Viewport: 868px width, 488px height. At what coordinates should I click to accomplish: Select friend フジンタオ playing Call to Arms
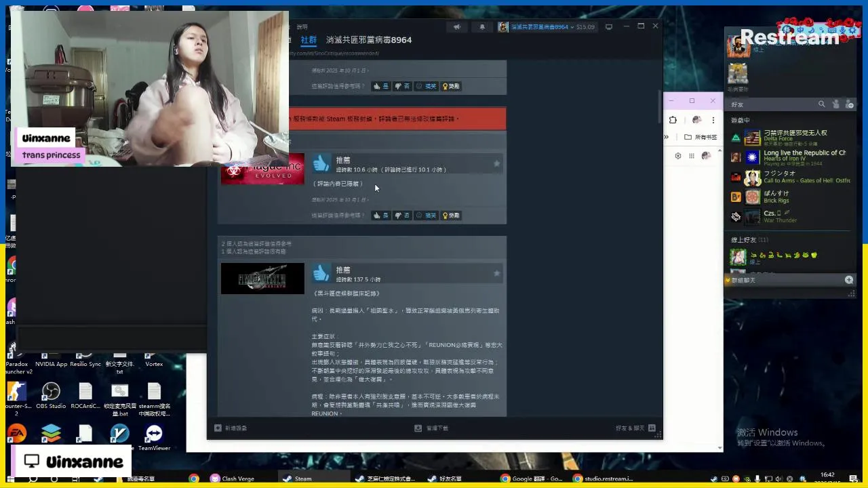[x=790, y=178]
